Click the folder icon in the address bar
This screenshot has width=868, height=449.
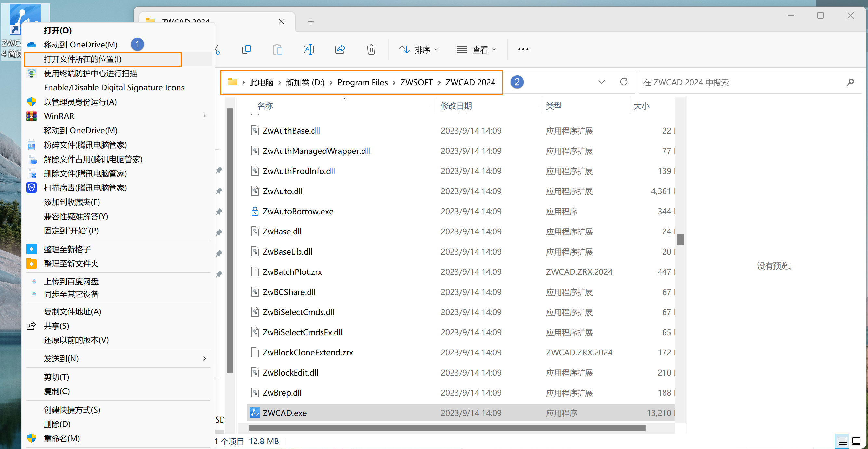point(232,82)
